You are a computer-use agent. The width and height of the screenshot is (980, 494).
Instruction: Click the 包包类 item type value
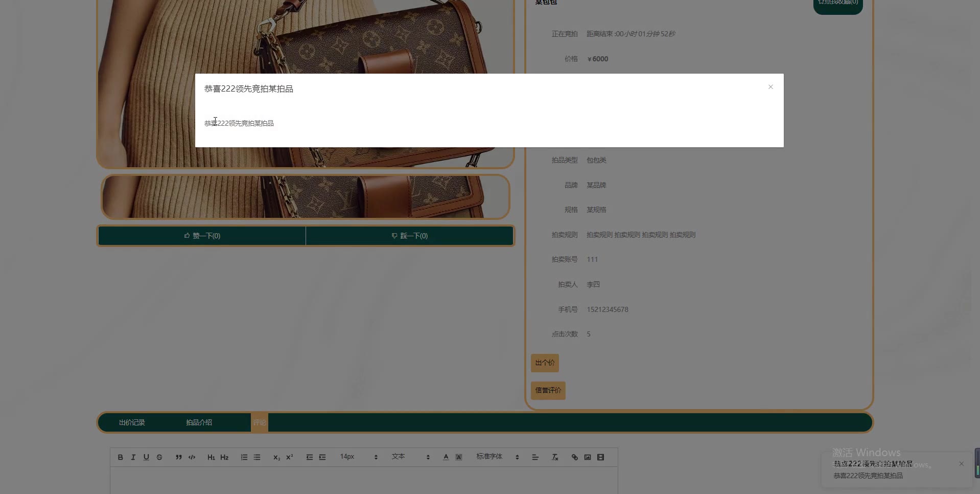pyautogui.click(x=596, y=160)
